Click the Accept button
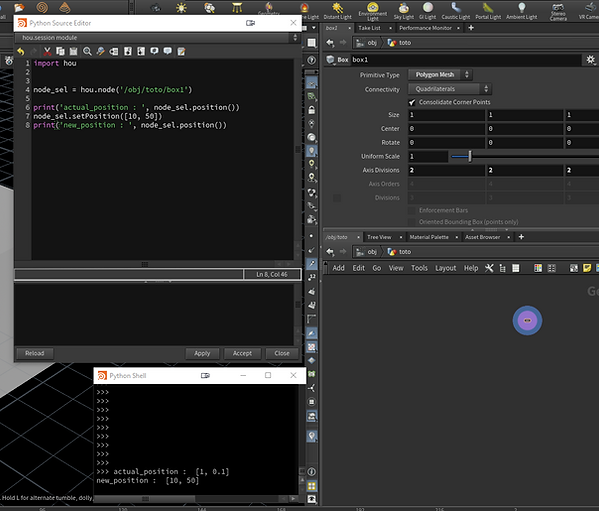599x511 pixels. 242,353
